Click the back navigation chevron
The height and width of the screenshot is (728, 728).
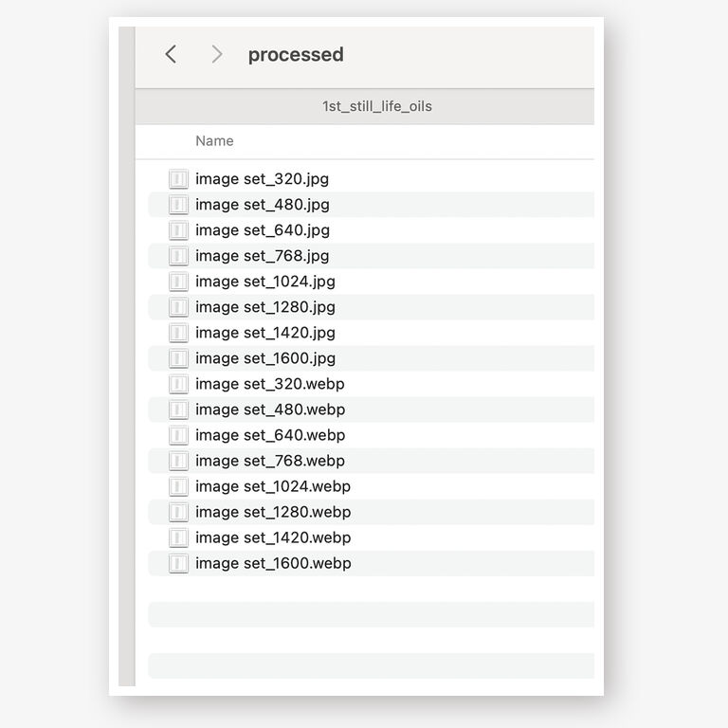point(171,54)
